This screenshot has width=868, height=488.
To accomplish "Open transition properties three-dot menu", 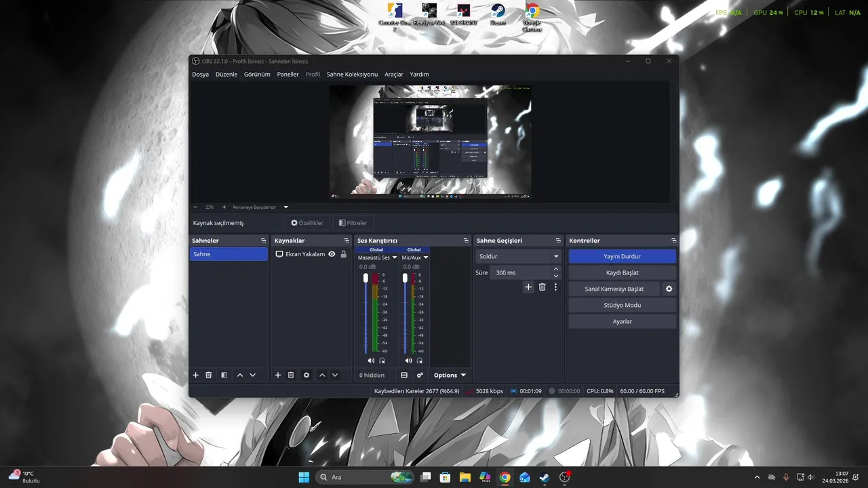I will click(x=555, y=287).
